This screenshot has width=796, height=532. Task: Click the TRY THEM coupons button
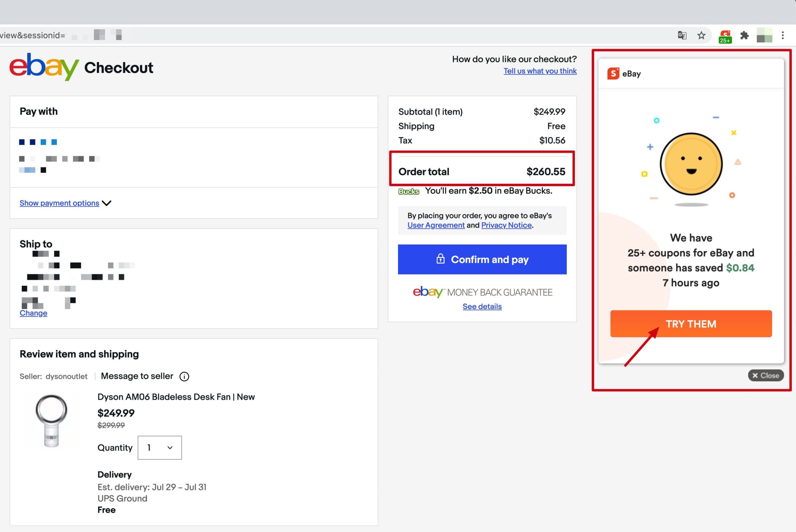[691, 324]
